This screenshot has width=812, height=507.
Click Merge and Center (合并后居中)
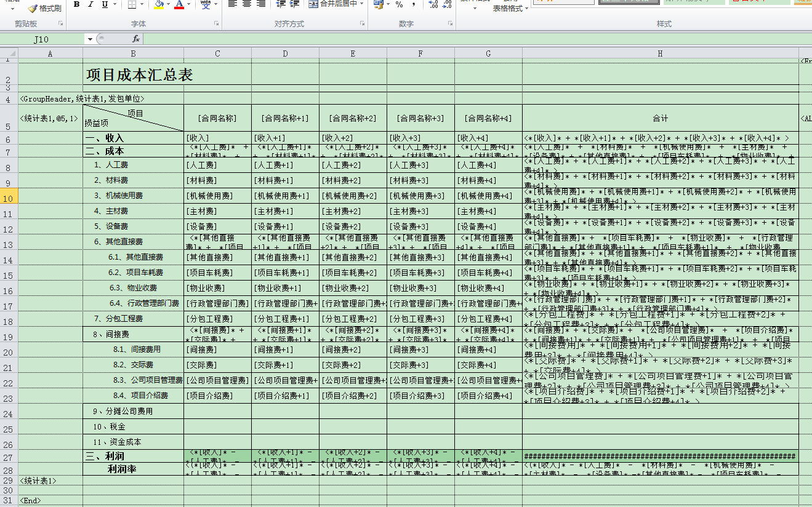[335, 5]
